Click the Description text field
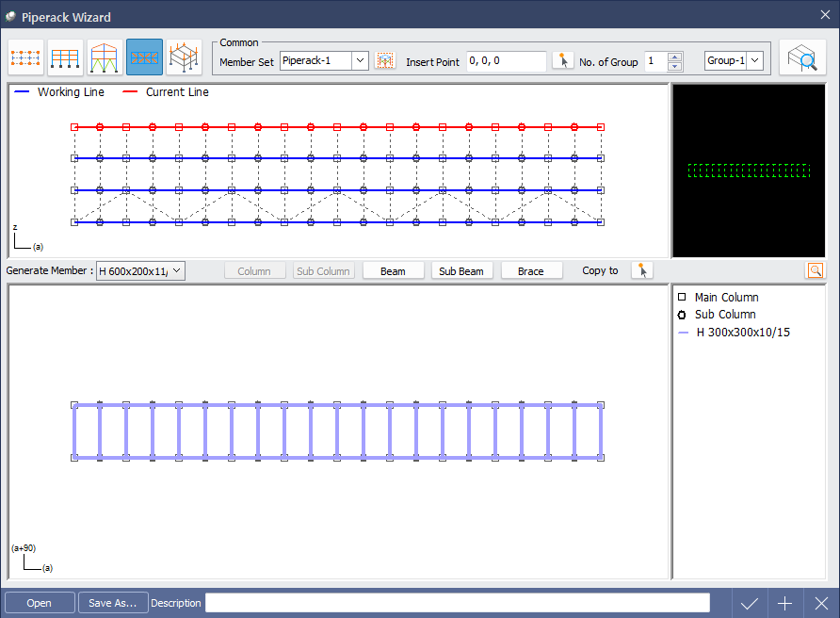Viewport: 840px width, 618px height. coord(457,603)
